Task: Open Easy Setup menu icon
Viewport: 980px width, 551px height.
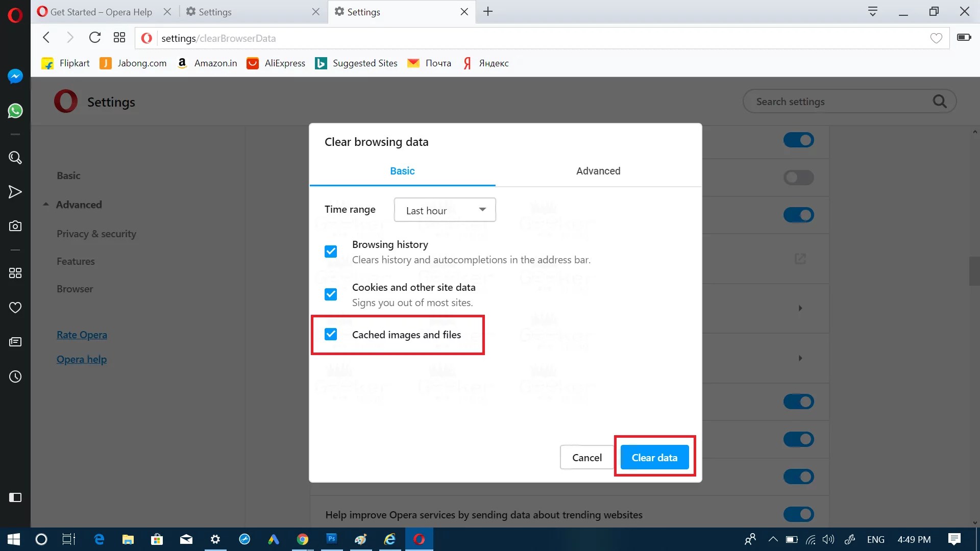Action: [872, 11]
